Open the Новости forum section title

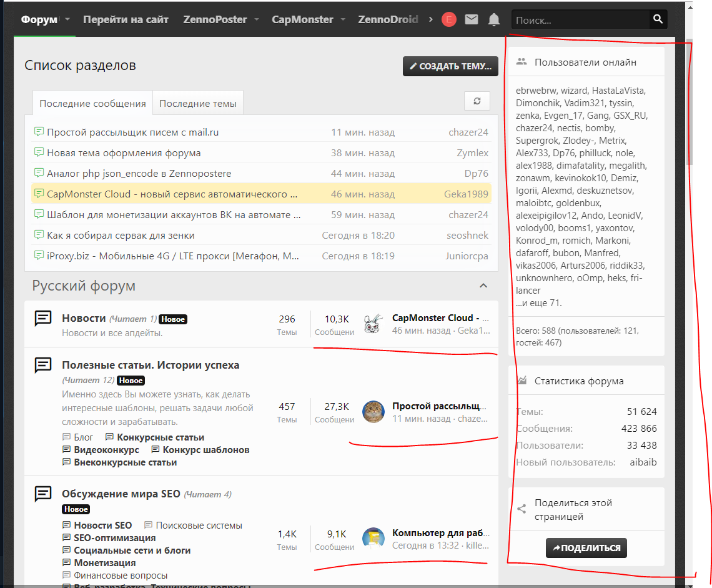click(x=84, y=318)
